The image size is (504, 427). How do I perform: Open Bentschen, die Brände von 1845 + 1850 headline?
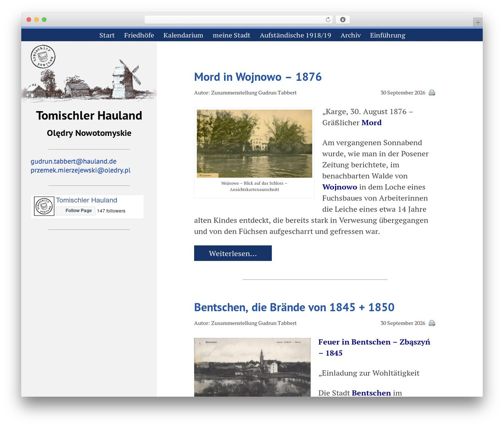coord(294,307)
